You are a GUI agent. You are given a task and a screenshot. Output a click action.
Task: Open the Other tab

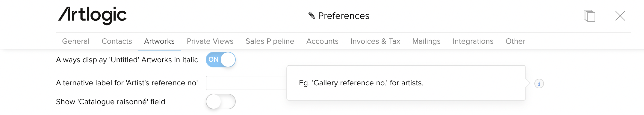(515, 41)
